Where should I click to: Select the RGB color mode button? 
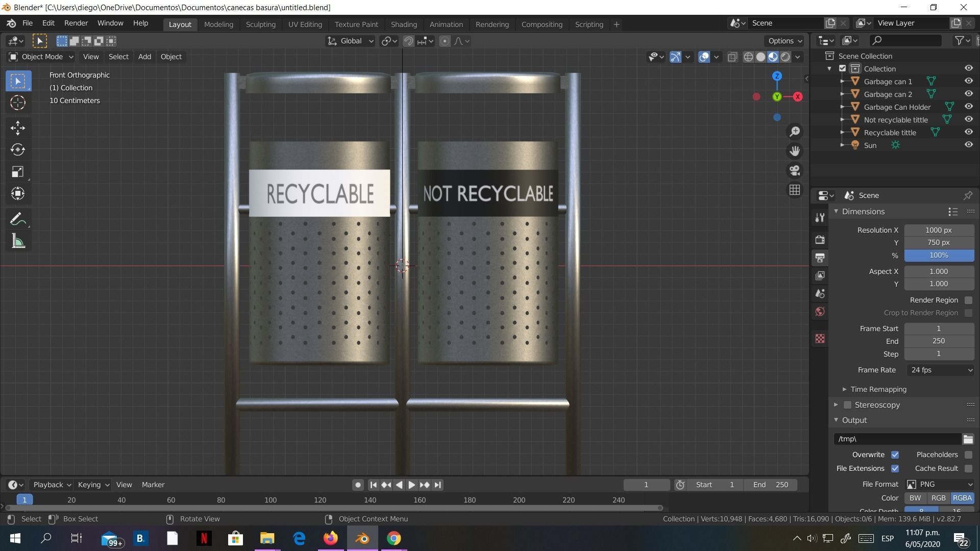938,498
